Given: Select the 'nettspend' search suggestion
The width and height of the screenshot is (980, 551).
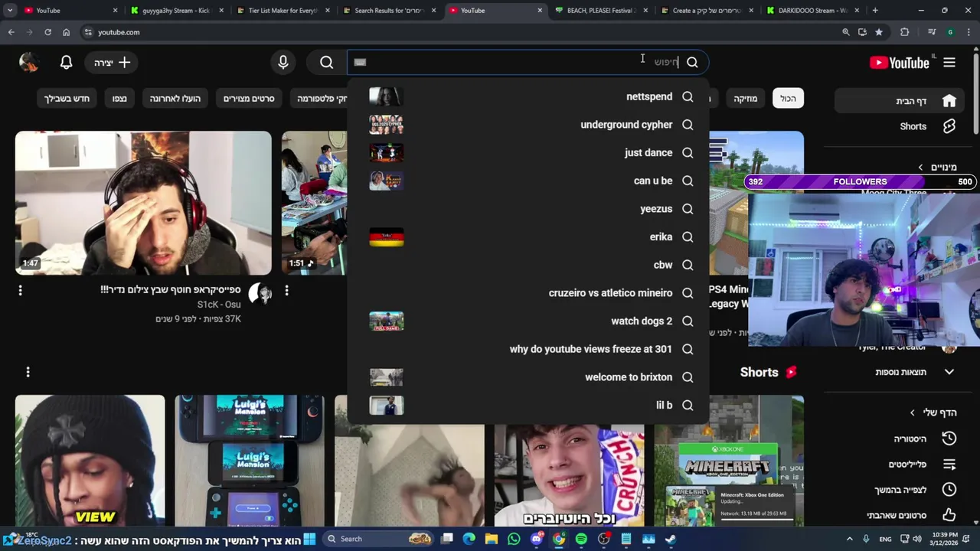Looking at the screenshot, I should (x=528, y=96).
